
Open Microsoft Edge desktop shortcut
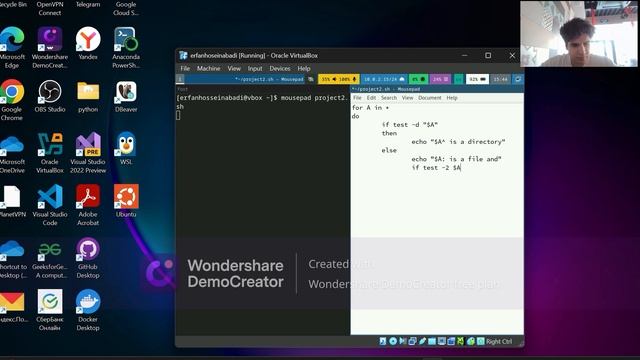12,48
